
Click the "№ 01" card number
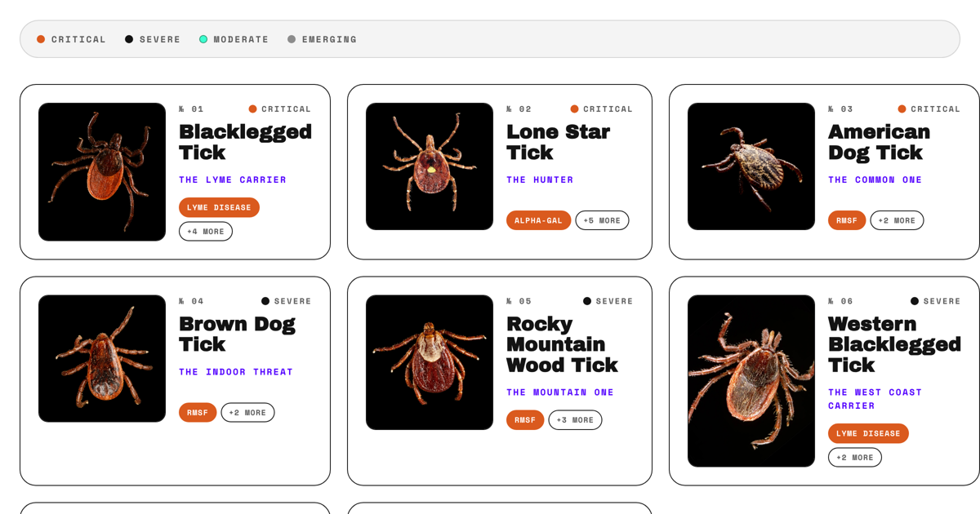click(x=191, y=109)
